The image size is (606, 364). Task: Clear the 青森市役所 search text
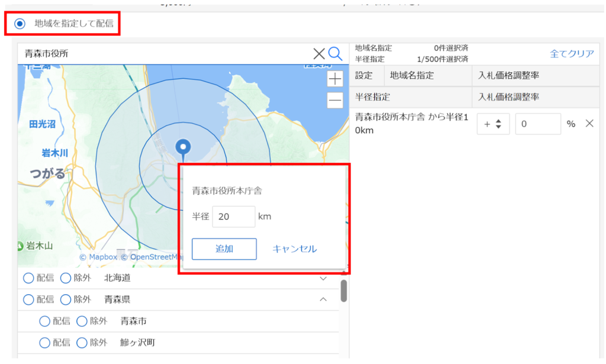(x=319, y=54)
